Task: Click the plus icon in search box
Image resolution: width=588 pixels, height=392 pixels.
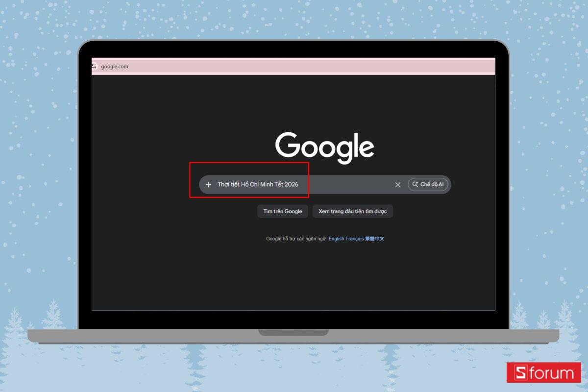Action: (x=208, y=185)
